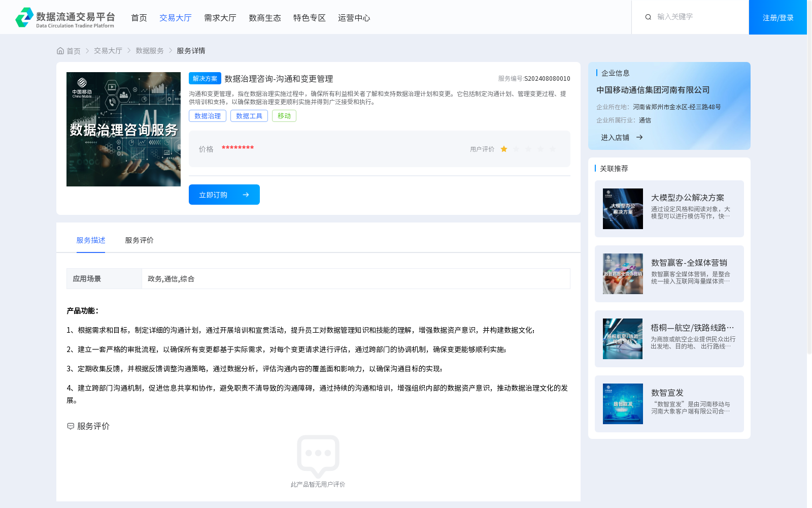Click the 服务评价 section comment icon
The width and height of the screenshot is (812, 508).
tap(71, 426)
